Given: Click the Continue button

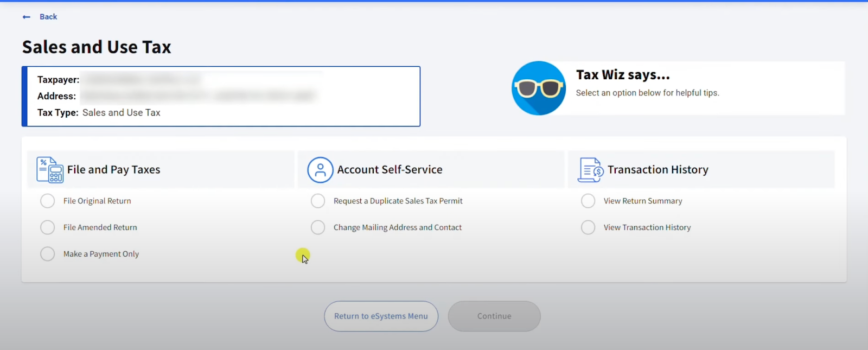Looking at the screenshot, I should pos(494,316).
